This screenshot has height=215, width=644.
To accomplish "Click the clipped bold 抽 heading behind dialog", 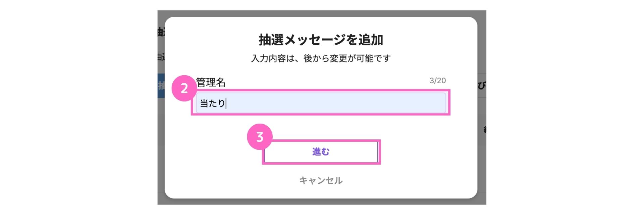I will [x=161, y=32].
